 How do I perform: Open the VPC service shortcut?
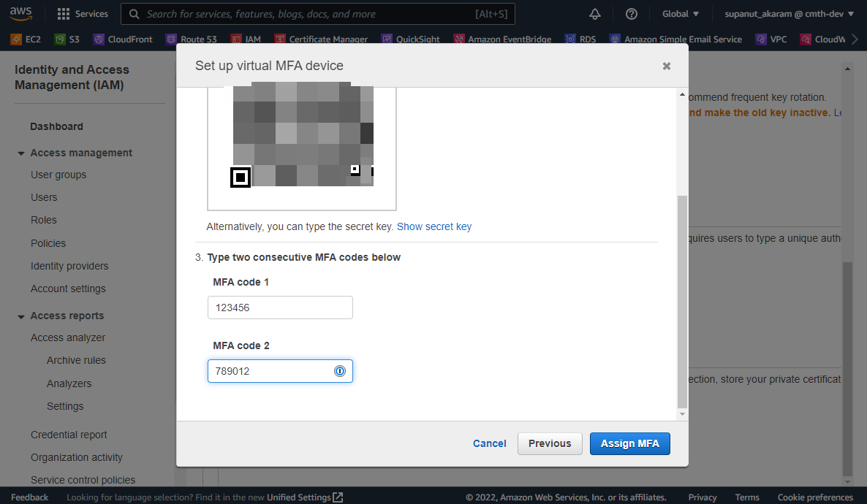(x=776, y=39)
